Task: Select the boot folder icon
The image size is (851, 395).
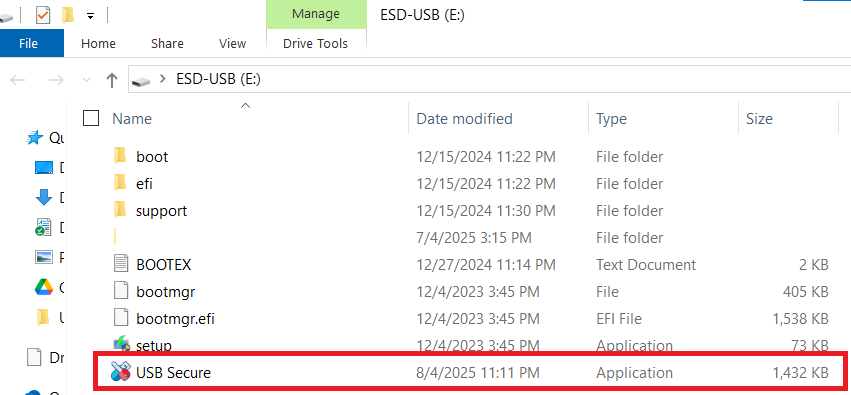Action: [120, 156]
